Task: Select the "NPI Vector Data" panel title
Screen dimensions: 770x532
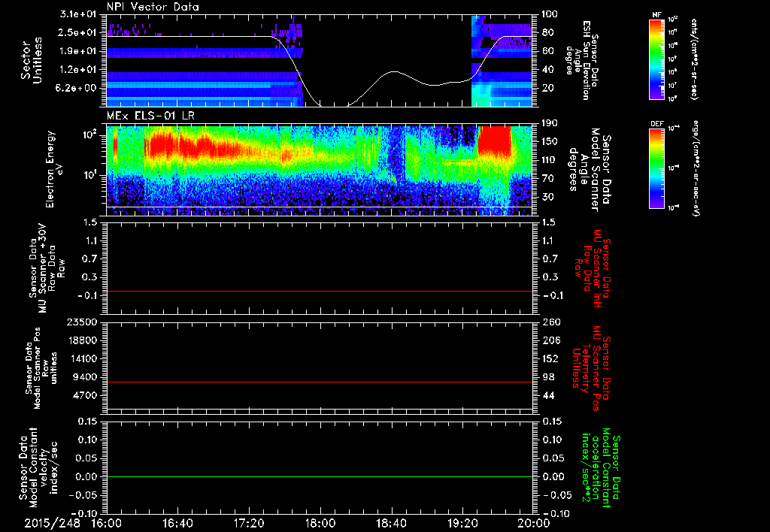Action: 153,7
